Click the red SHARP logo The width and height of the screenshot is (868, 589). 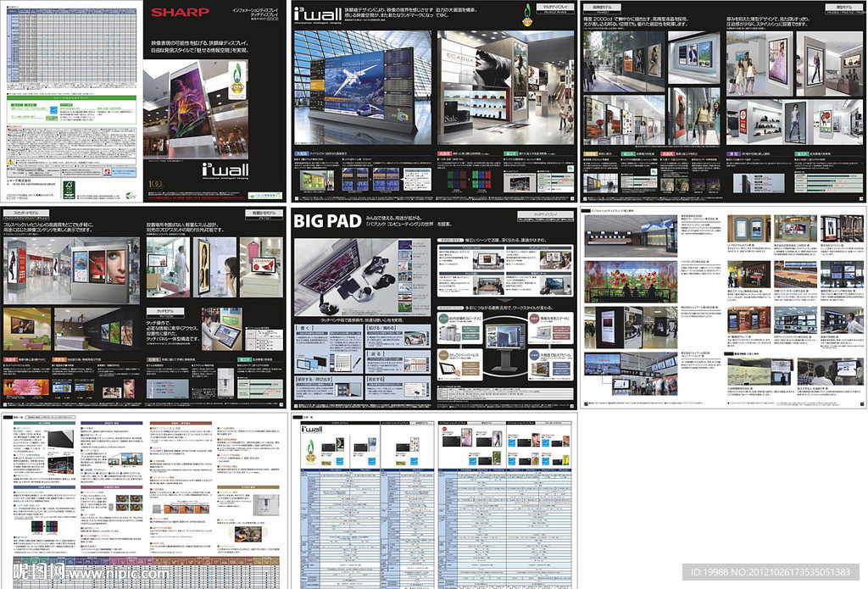(x=180, y=12)
